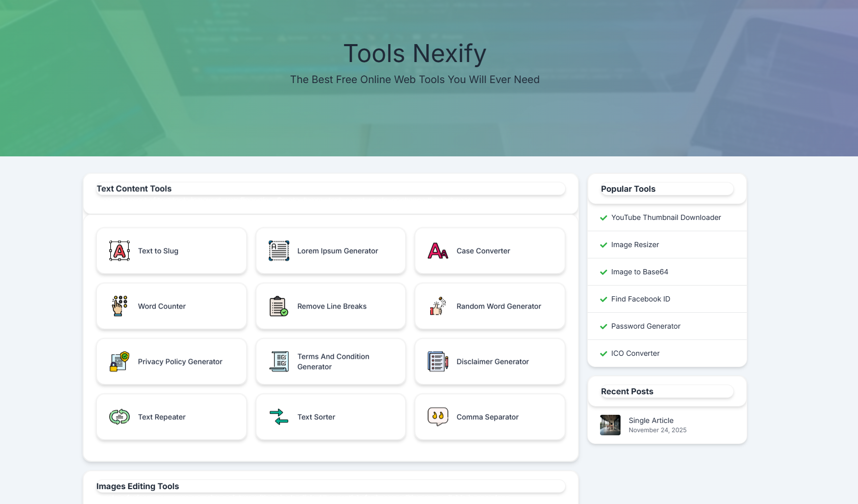Click the Case Converter letter icon

[x=437, y=251]
